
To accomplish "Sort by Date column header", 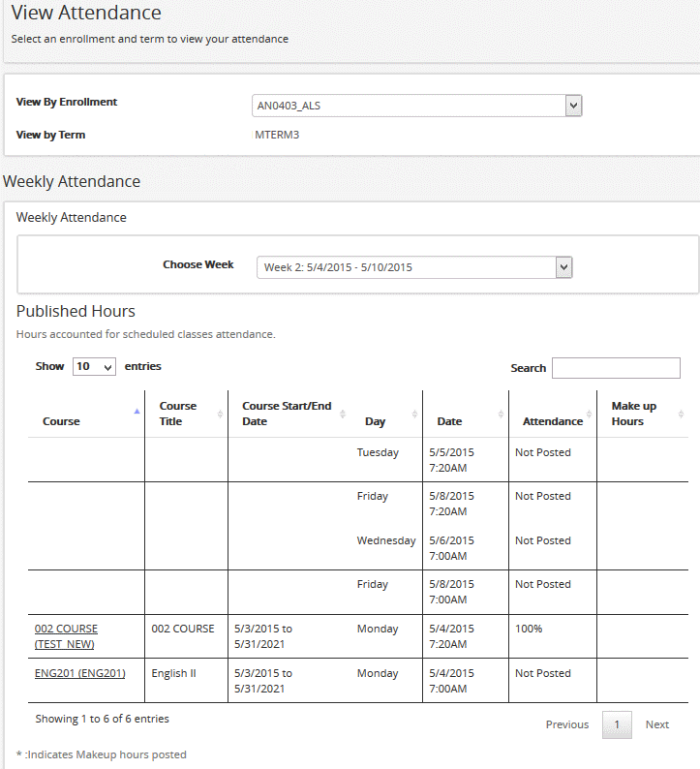I will click(x=449, y=421).
